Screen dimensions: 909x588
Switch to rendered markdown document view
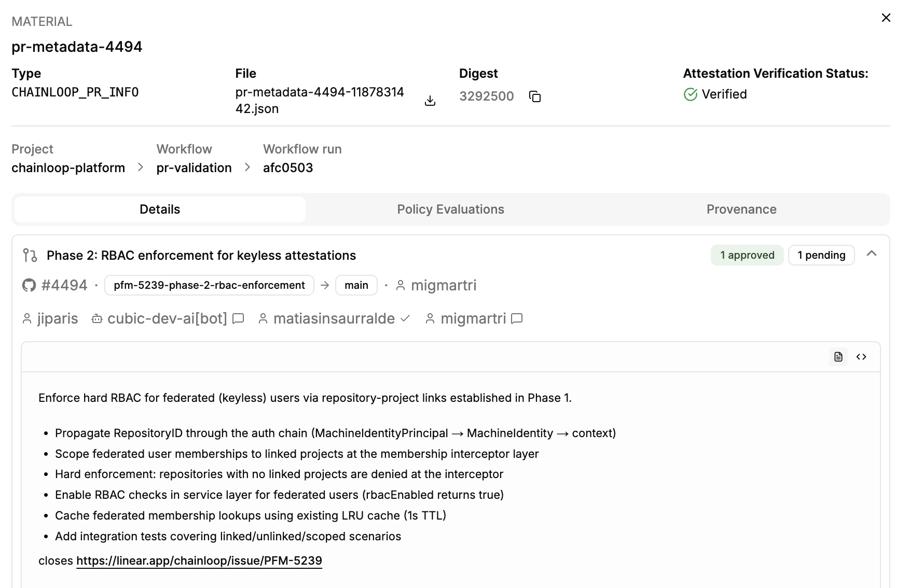838,357
